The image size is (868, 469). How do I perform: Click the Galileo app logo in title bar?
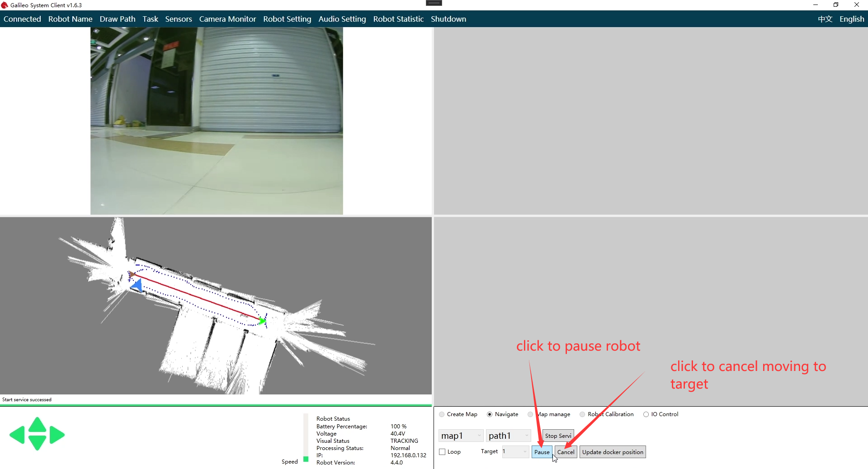5,5
